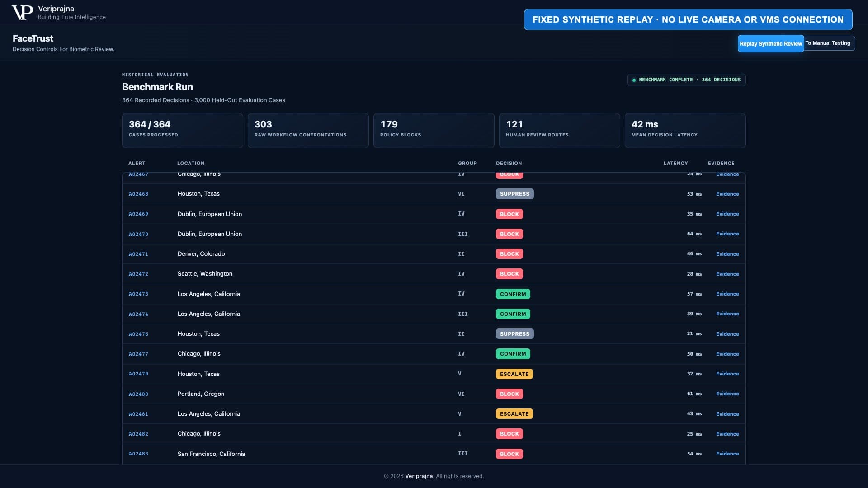Viewport: 868px width, 488px height.
Task: Click the 61 ms latency value
Action: click(694, 394)
